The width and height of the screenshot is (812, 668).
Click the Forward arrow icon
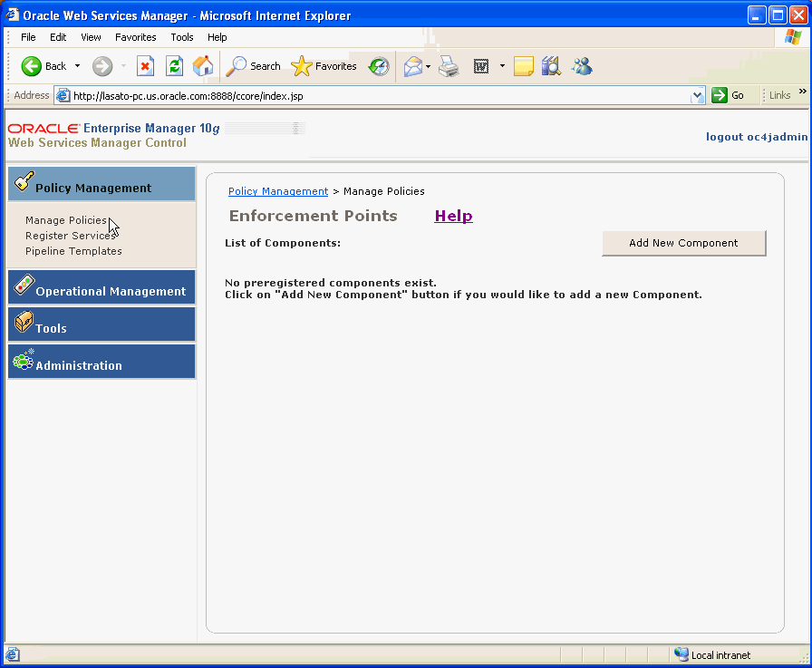pyautogui.click(x=102, y=66)
